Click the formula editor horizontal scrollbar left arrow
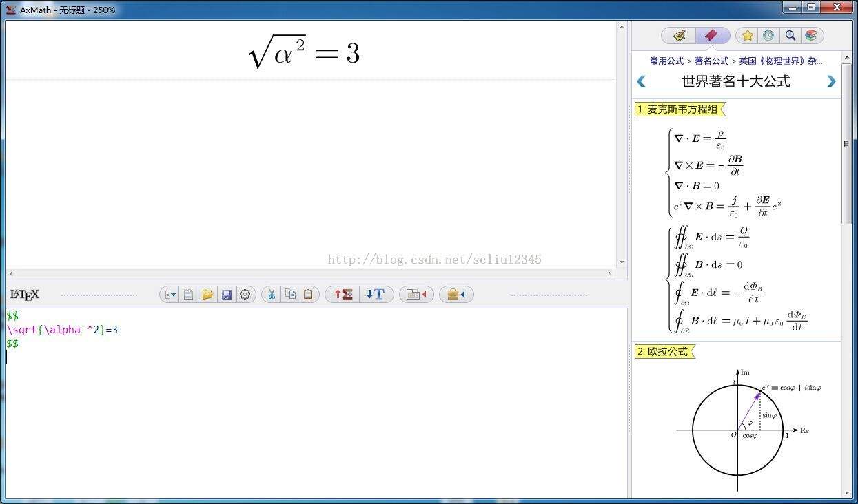This screenshot has height=504, width=858. (11, 273)
